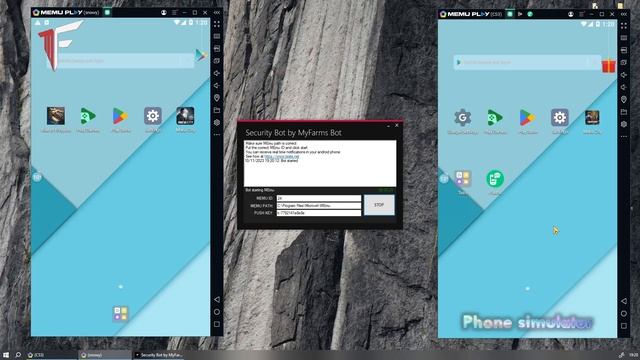640x360 pixels.
Task: Open Windows taskbar search
Action: [x=18, y=355]
